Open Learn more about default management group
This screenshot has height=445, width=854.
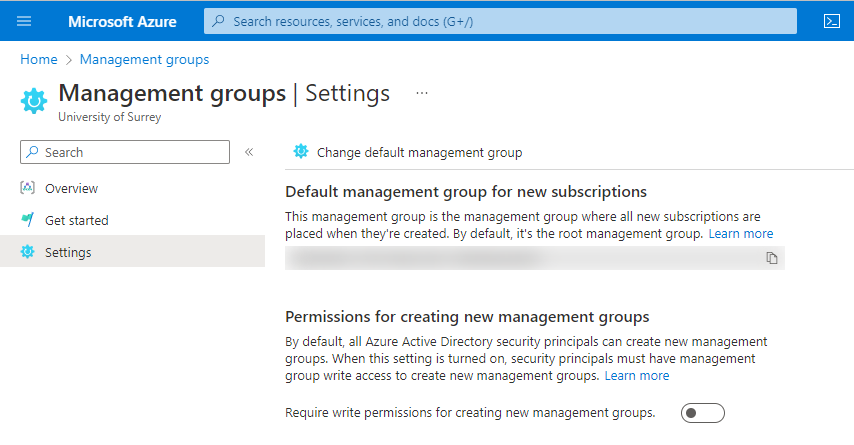(x=741, y=234)
